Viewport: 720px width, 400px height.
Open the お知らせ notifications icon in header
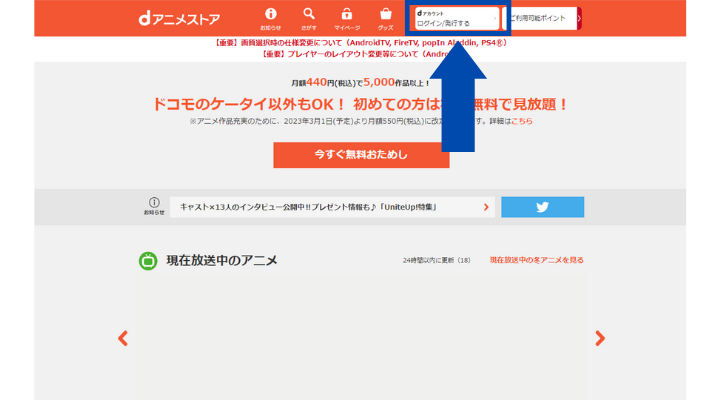point(270,15)
